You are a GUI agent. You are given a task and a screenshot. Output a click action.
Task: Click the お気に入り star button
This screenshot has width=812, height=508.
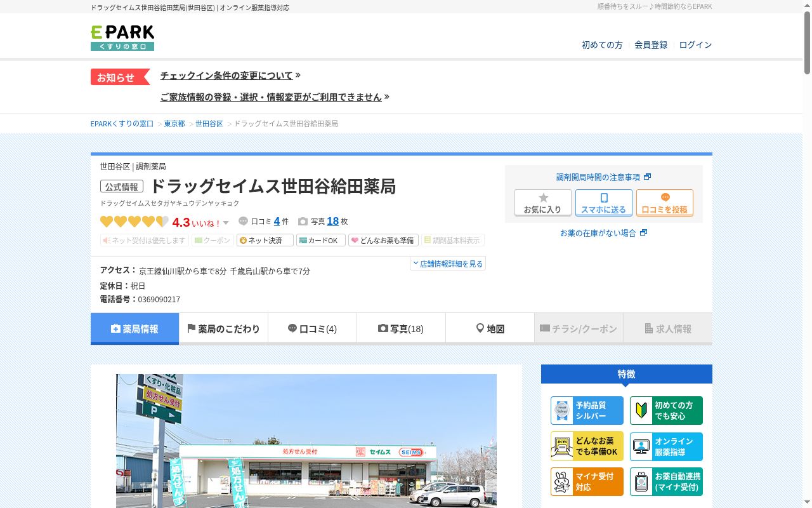tap(543, 203)
